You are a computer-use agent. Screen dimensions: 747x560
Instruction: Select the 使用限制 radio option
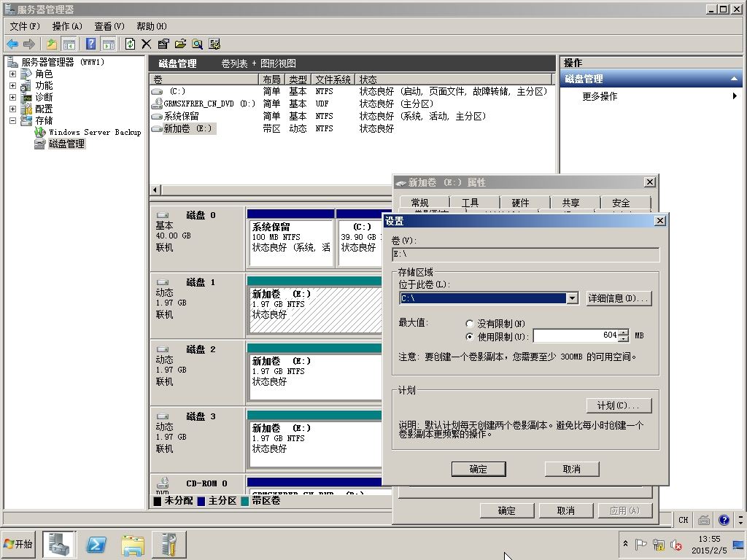469,337
